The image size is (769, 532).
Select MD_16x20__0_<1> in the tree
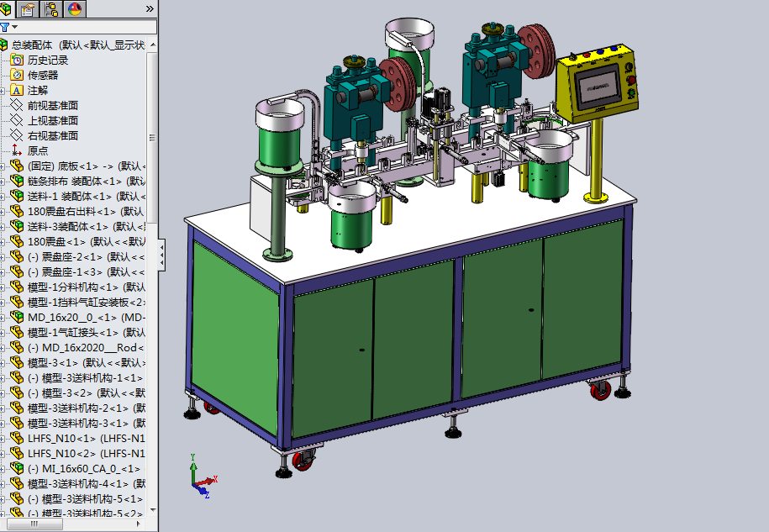coord(71,317)
